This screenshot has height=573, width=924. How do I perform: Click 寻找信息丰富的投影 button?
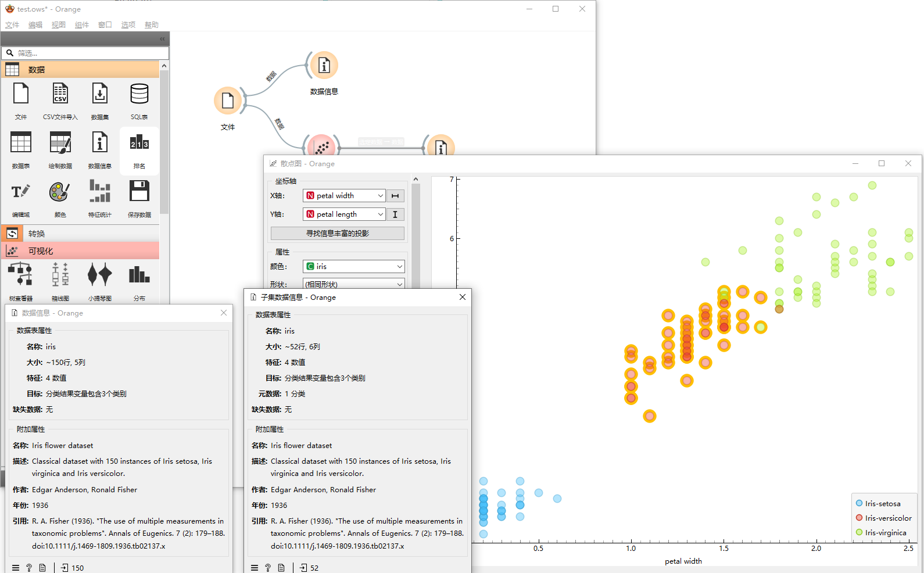tap(338, 233)
